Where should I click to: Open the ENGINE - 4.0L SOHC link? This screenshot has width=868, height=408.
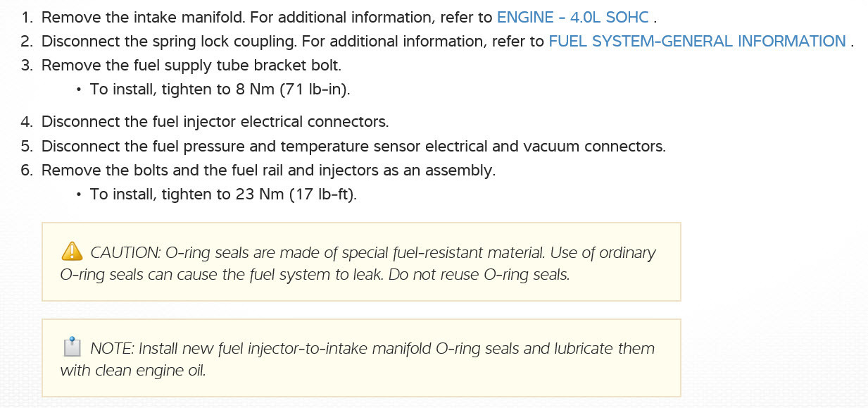pos(572,17)
